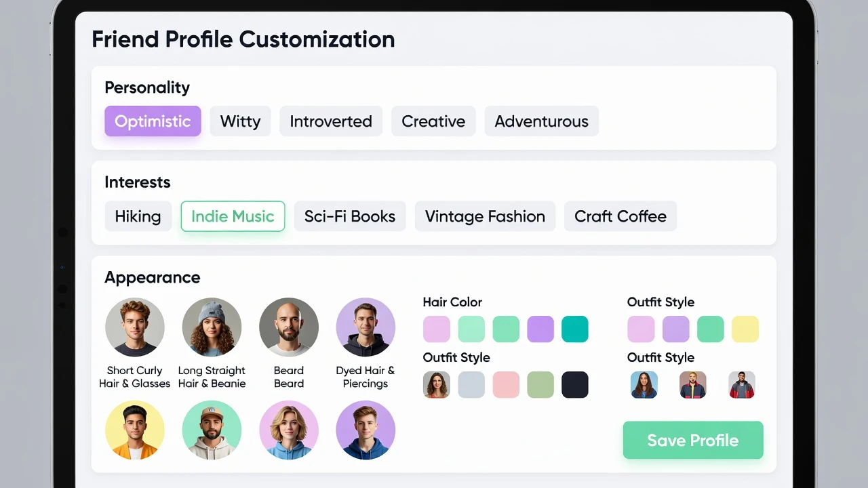Select the purple-background avatar in blue hoodie
The height and width of the screenshot is (488, 868).
366,430
